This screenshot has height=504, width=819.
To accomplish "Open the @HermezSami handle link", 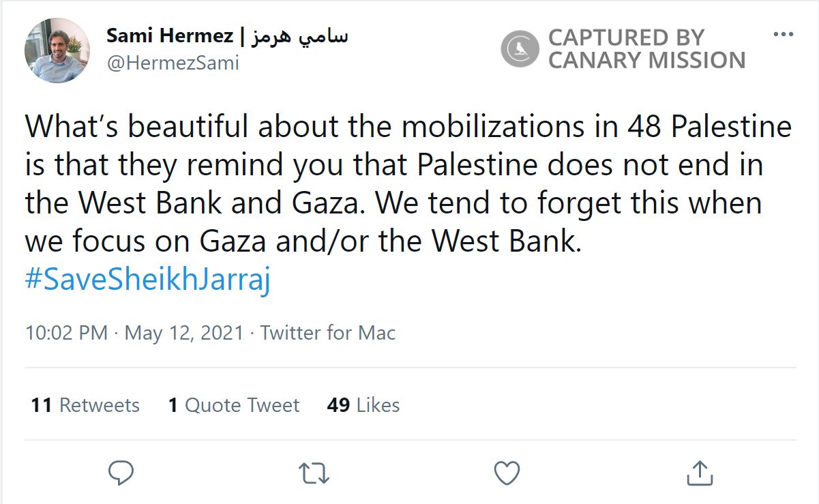I will [173, 63].
